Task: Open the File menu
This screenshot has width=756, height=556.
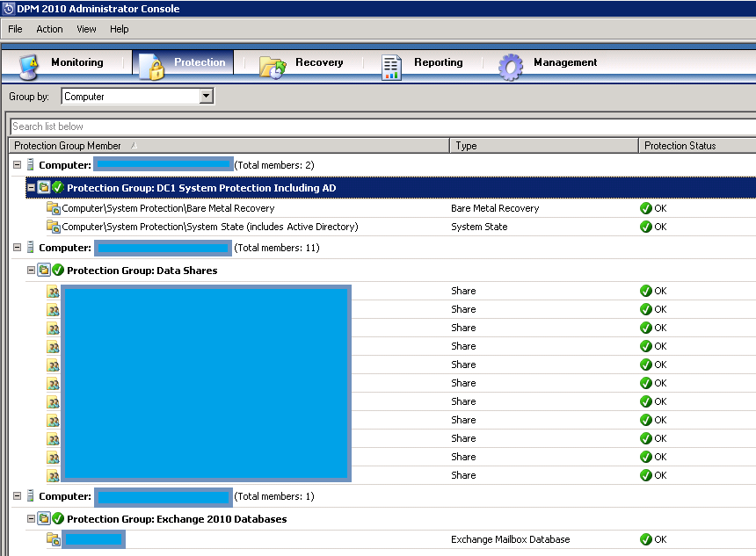Action: (15, 29)
